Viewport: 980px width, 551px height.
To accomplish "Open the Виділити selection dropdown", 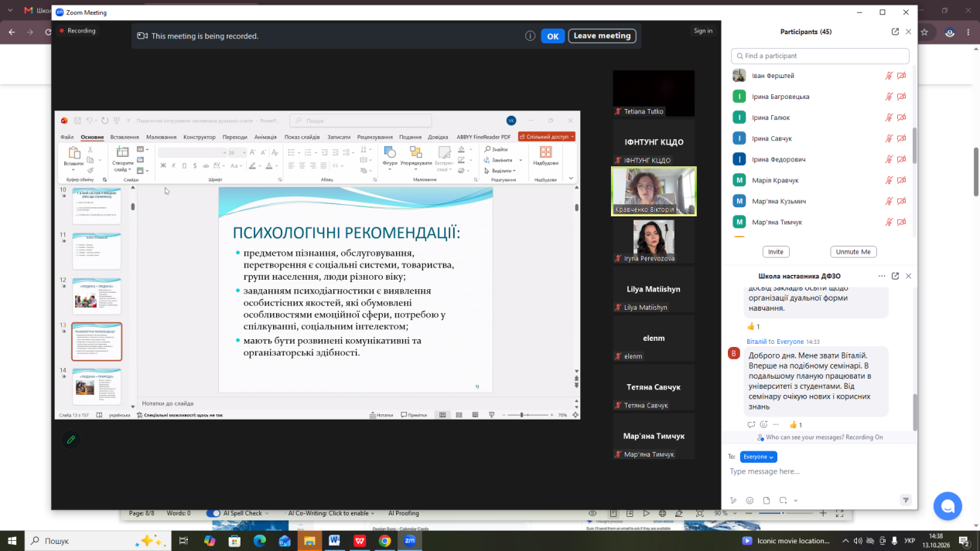I will pos(501,171).
